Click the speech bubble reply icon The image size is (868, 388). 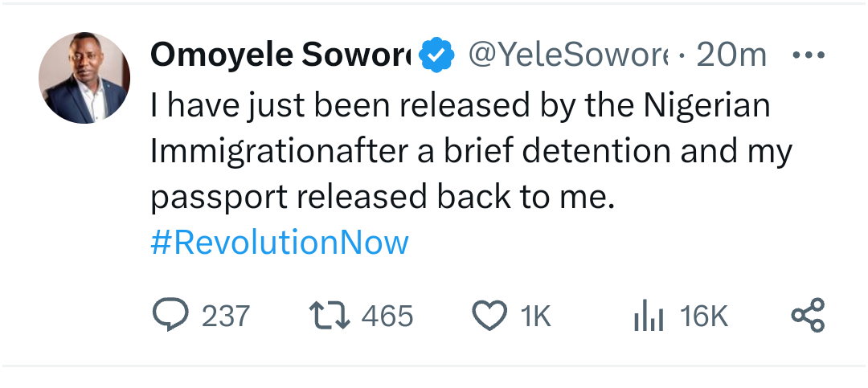tap(170, 316)
